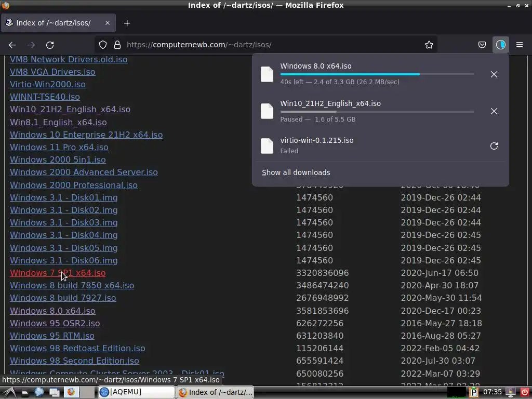Open Windows 3.1 - Disk02.img link
This screenshot has width=532, height=399.
point(64,210)
